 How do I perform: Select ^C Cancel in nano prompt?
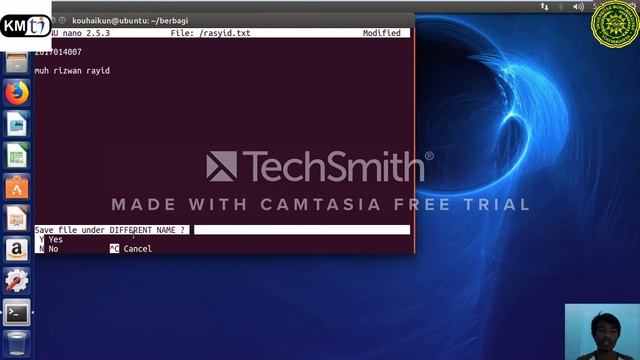131,249
